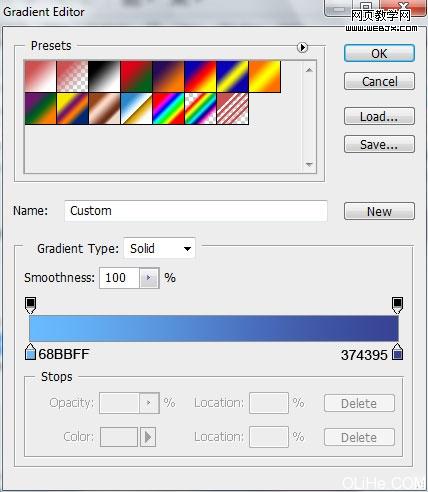Click in the Name text field
This screenshot has height=492, width=428.
pyautogui.click(x=196, y=211)
